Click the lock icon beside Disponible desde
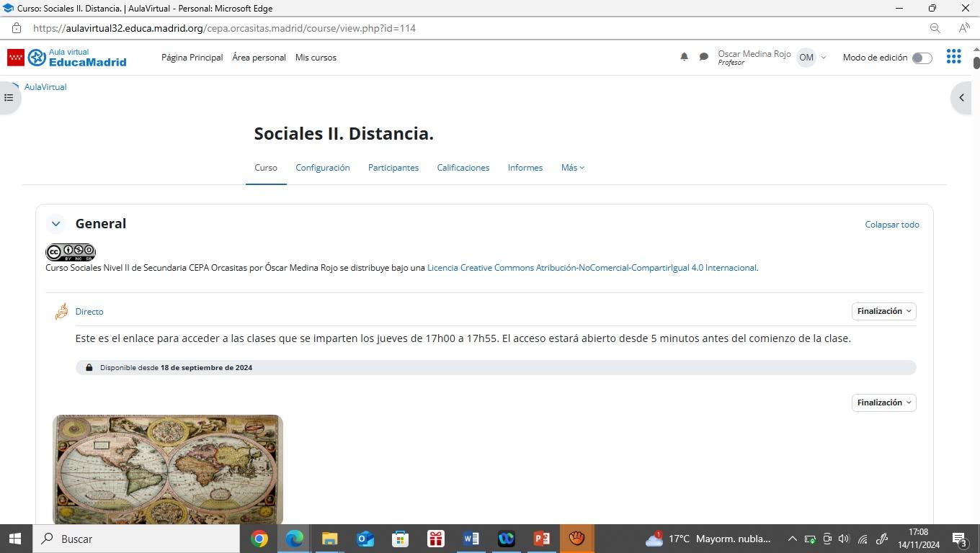980x553 pixels. point(89,367)
